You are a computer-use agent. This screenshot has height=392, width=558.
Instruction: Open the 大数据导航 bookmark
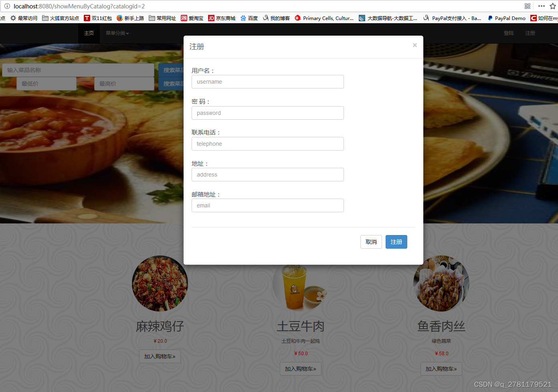[388, 18]
